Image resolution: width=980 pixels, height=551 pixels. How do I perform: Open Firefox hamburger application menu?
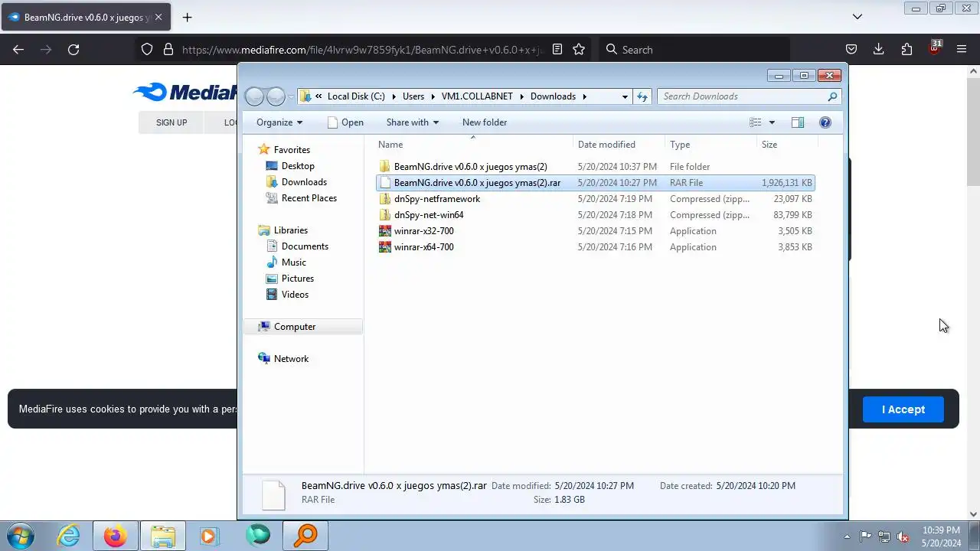962,49
